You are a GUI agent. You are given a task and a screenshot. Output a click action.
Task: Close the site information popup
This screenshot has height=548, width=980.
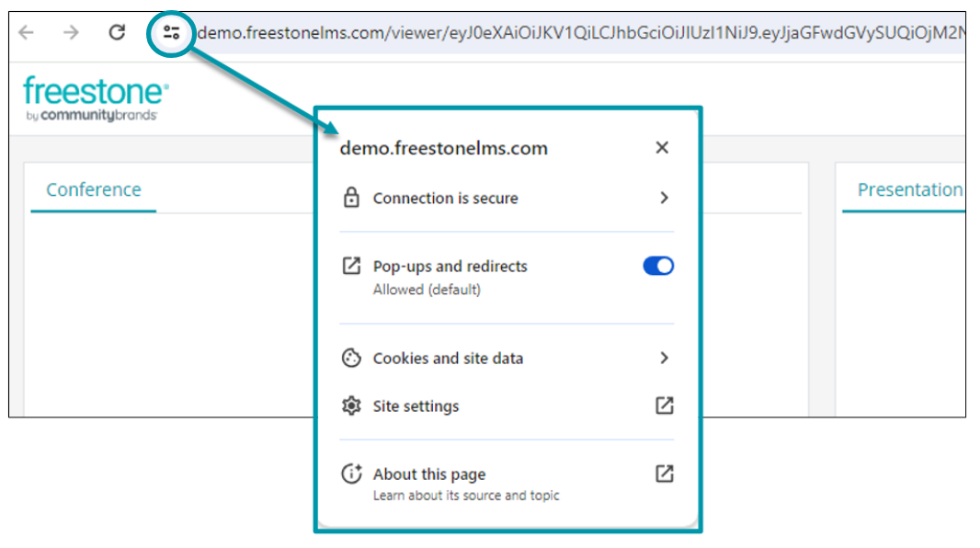point(661,147)
